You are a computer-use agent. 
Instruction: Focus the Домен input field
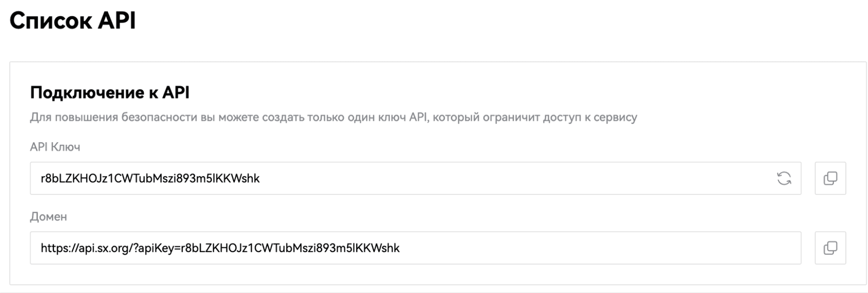(x=415, y=248)
